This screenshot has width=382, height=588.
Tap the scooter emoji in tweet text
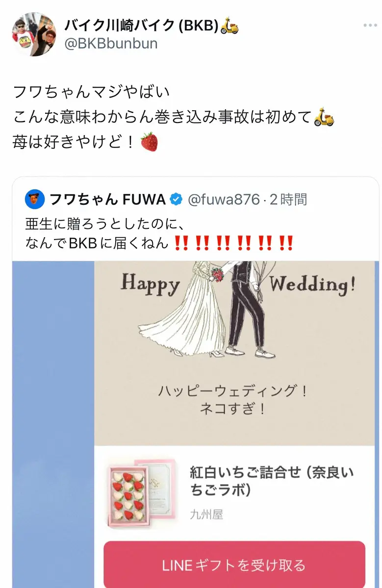[x=324, y=117]
